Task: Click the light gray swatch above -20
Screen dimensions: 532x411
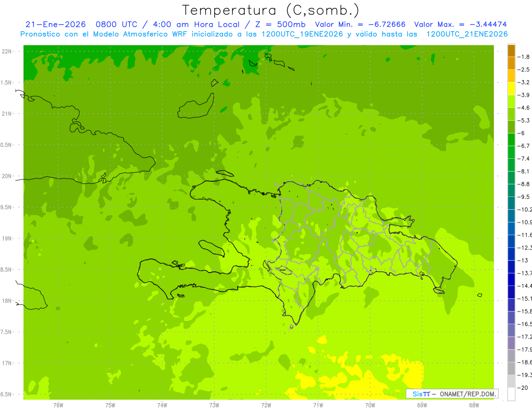Action: point(511,381)
